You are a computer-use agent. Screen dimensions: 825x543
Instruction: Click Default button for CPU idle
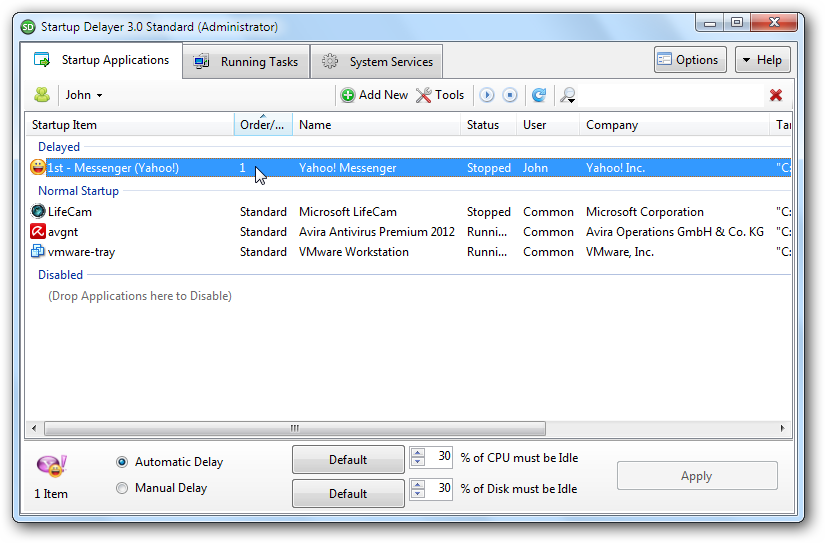coord(348,459)
